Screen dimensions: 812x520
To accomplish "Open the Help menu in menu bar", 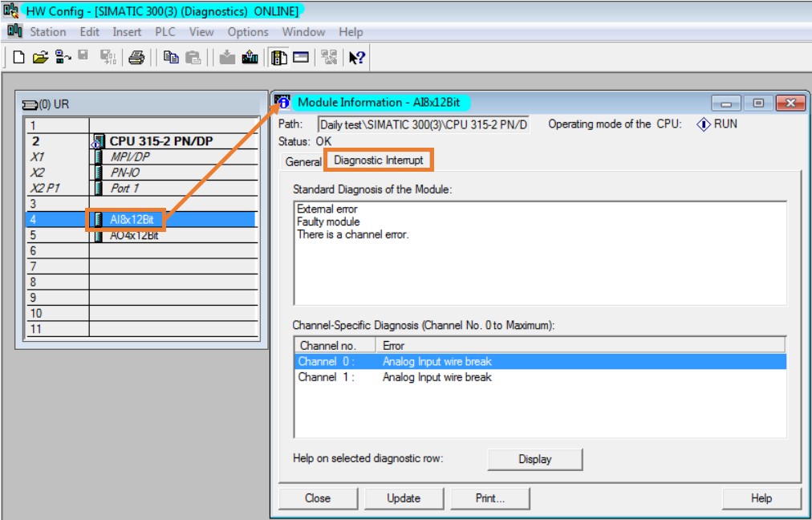I will point(351,31).
